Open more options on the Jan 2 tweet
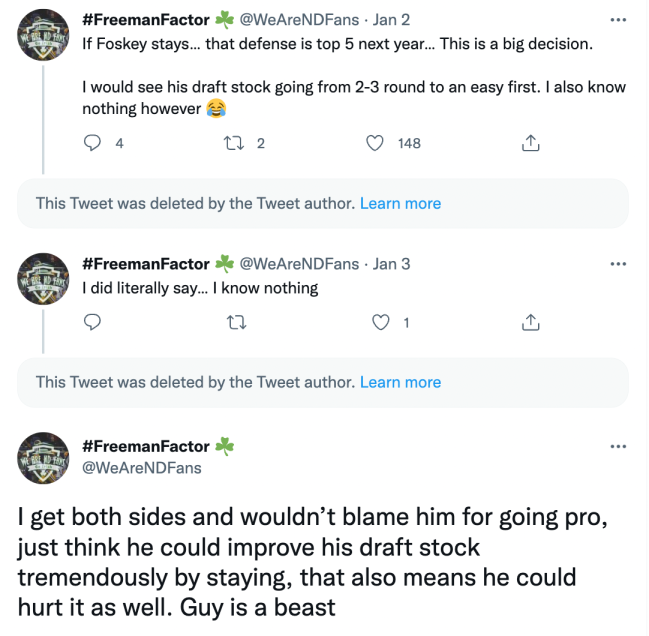Screen dimensions: 649x636 click(x=617, y=19)
